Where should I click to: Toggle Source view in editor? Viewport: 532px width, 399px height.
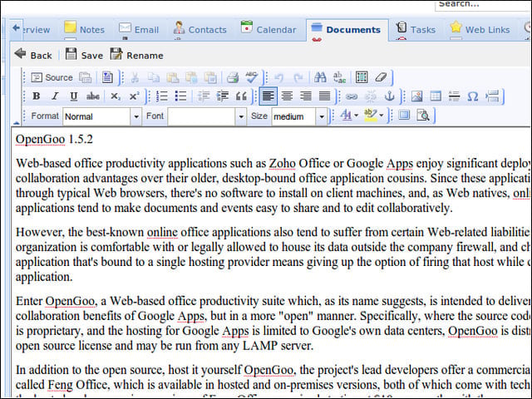coord(52,77)
